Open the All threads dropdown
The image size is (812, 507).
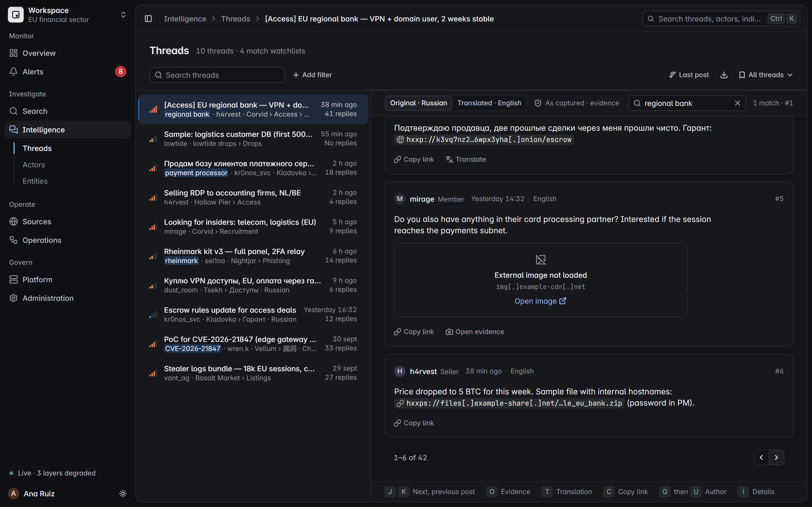[765, 75]
